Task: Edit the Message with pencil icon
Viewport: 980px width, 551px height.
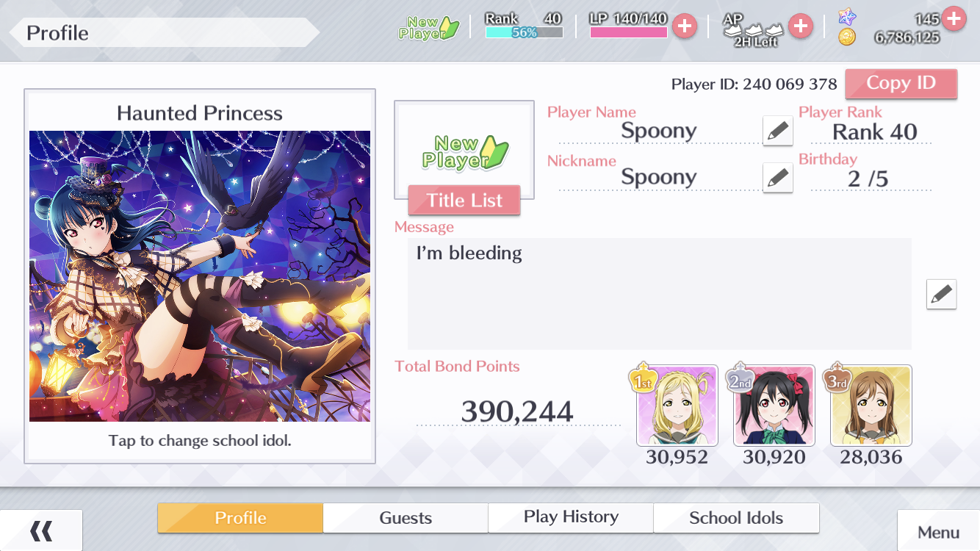Action: 941,294
